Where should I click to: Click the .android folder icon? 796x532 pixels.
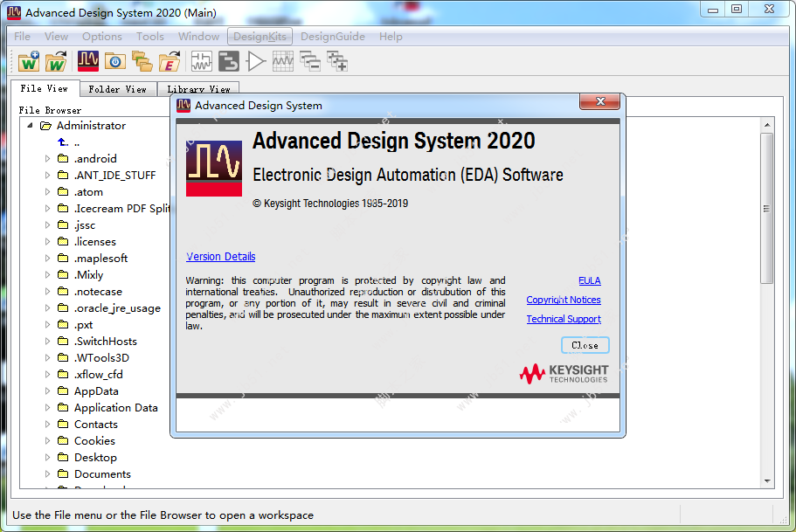pyautogui.click(x=63, y=158)
